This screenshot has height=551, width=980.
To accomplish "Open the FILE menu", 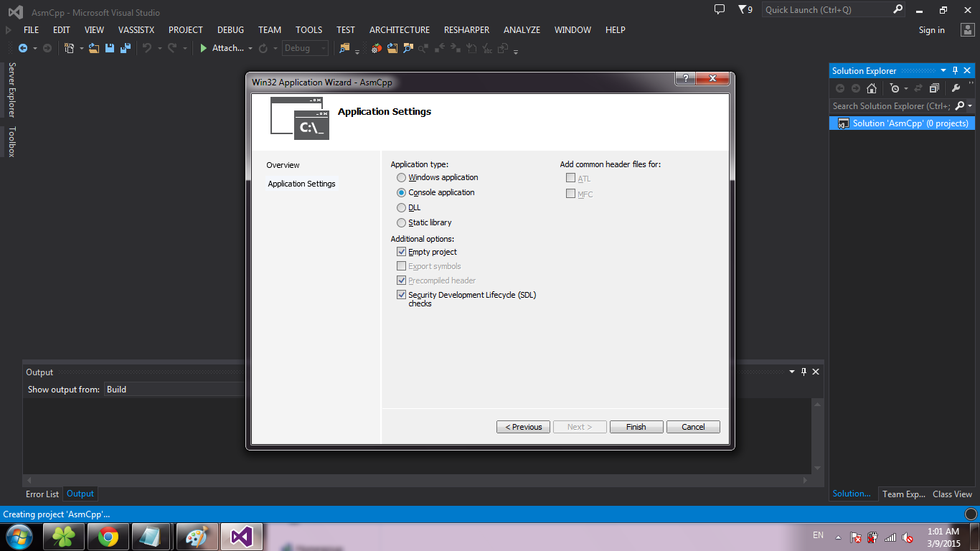I will pyautogui.click(x=31, y=29).
